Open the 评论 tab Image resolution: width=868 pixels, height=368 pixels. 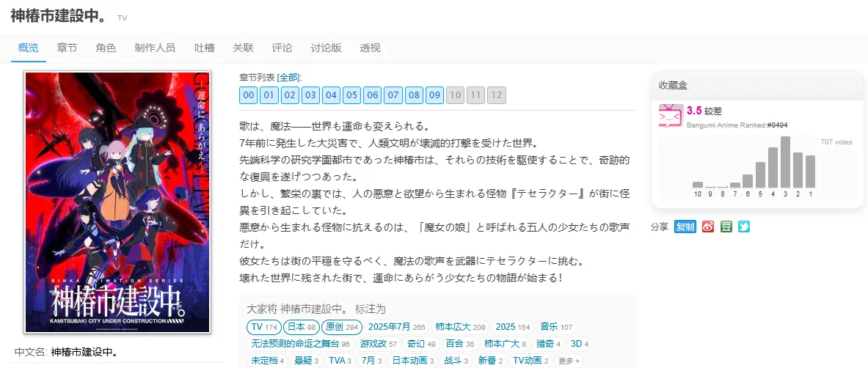click(x=282, y=48)
